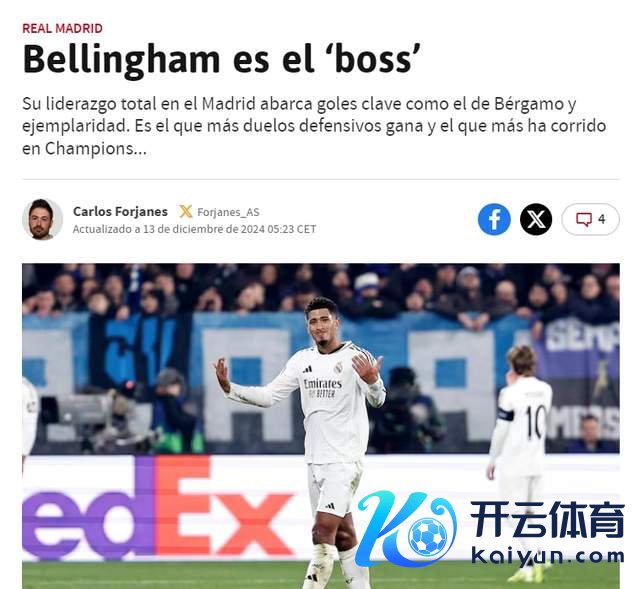Open Carlos Forjanes author page
This screenshot has width=640, height=589.
pos(120,211)
